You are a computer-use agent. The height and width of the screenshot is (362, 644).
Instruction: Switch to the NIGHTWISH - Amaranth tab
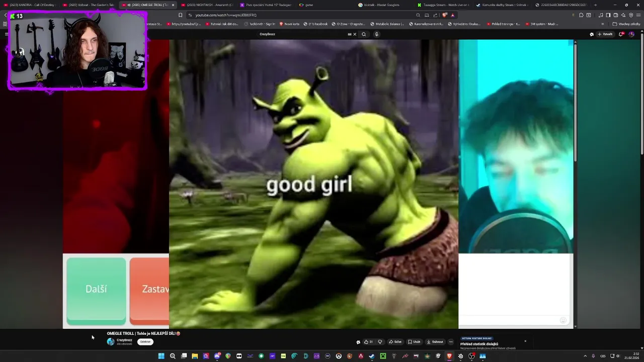pyautogui.click(x=207, y=5)
